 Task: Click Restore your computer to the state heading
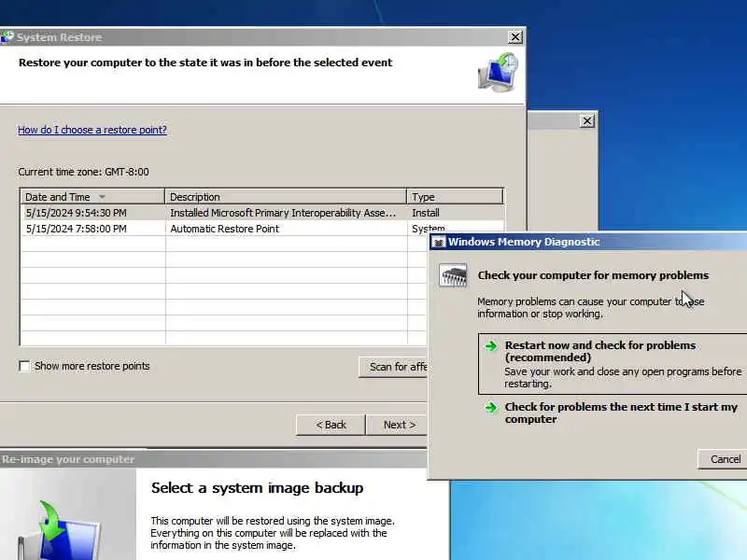[205, 63]
